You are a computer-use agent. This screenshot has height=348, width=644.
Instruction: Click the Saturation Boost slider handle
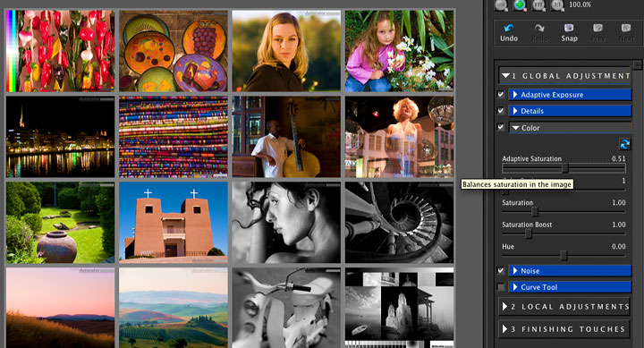[529, 233]
